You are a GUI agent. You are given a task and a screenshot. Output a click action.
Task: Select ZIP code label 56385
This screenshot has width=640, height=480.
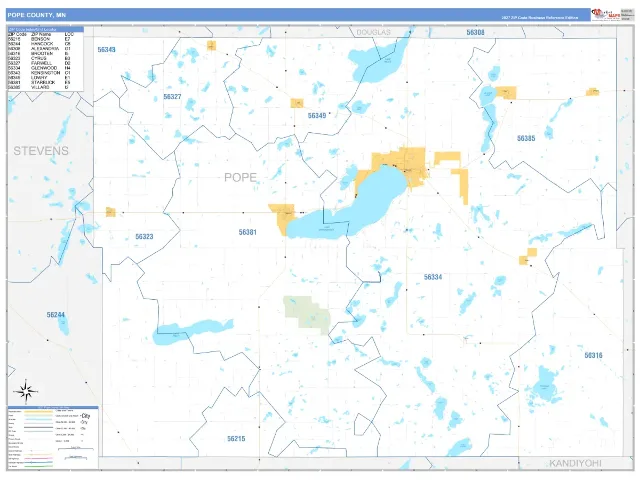coord(526,138)
